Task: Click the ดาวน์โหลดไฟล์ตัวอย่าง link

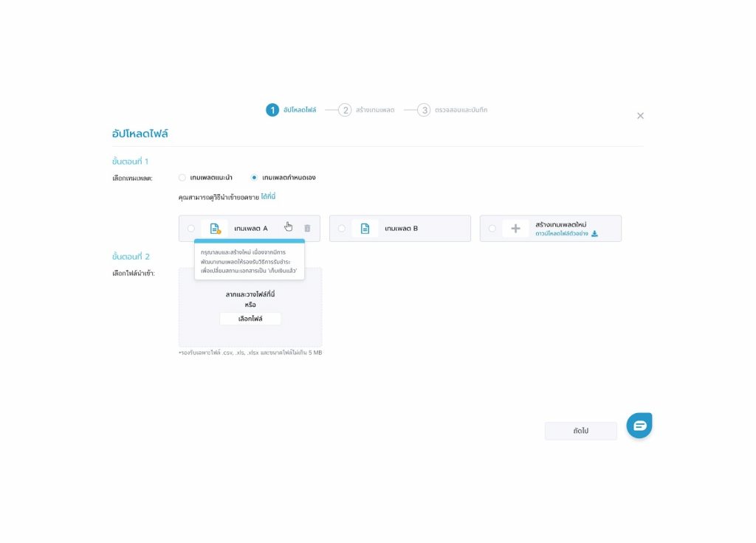Action: click(x=562, y=234)
